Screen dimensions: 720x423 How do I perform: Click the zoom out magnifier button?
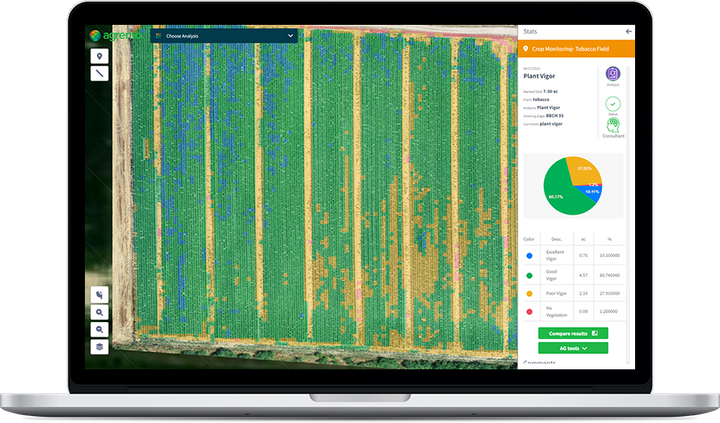coord(99,330)
